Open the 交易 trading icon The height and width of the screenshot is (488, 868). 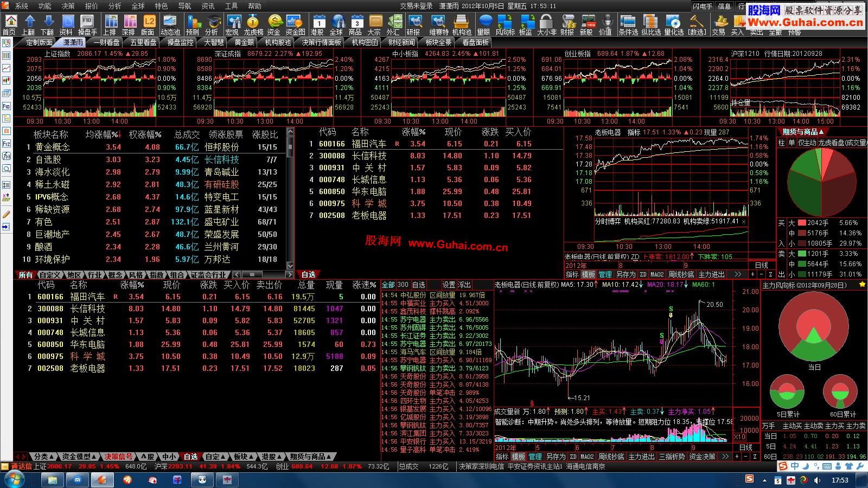(718, 25)
